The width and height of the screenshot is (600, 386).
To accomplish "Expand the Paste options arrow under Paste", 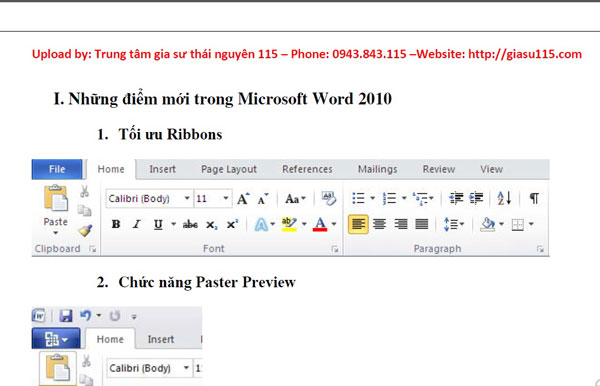I will pos(56,233).
